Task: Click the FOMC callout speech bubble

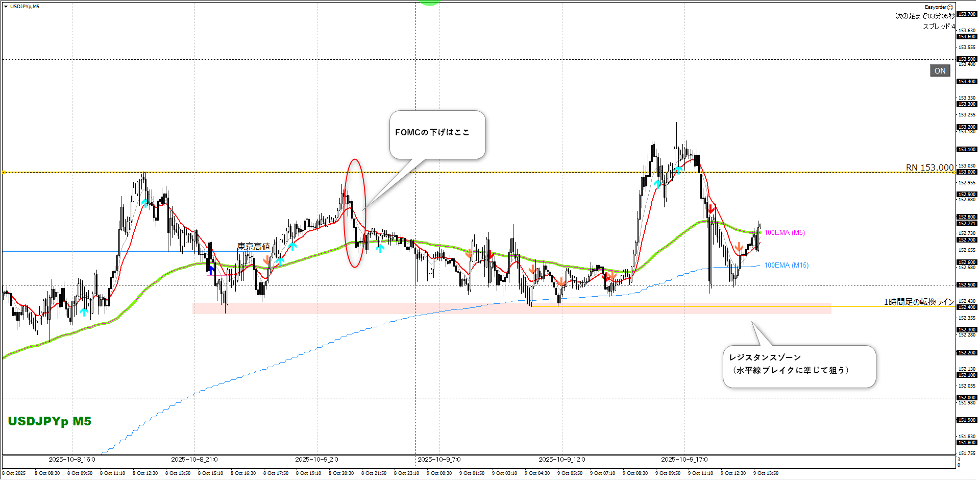Action: (437, 134)
